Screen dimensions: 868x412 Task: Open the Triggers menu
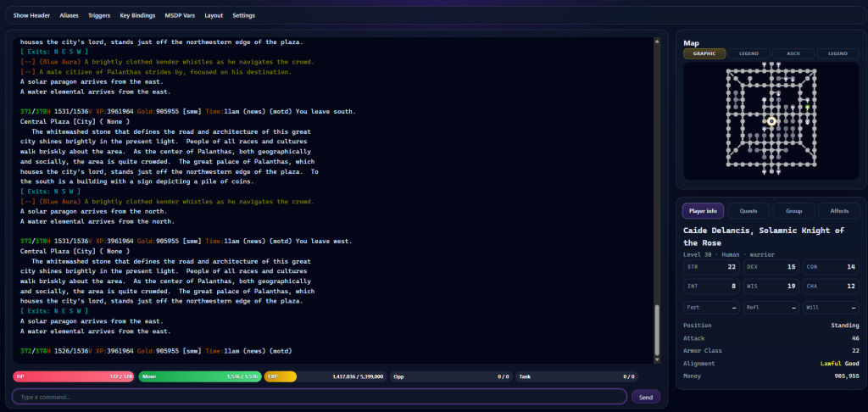point(99,15)
